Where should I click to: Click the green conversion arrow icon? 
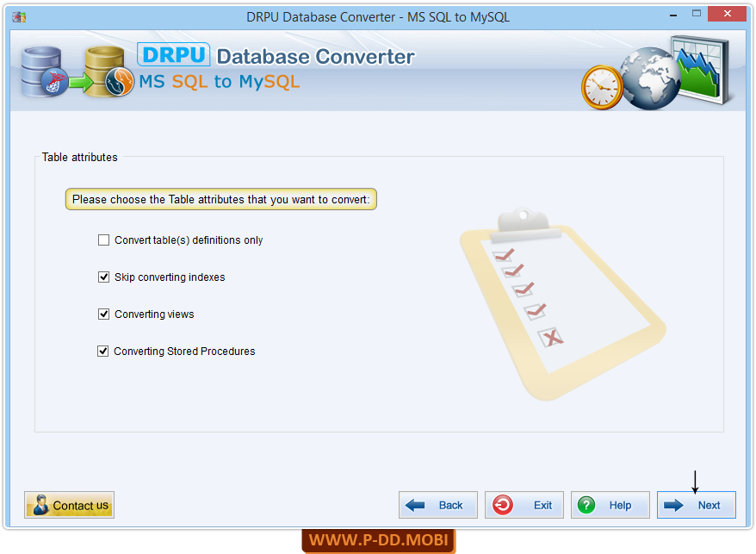[80, 82]
